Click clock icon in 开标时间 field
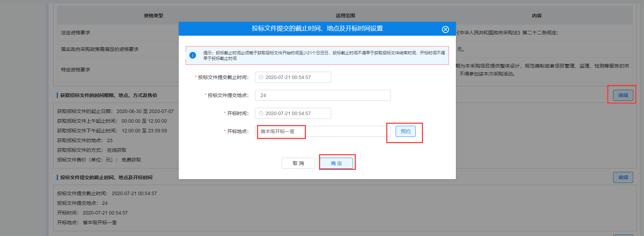Viewport: 644px width, 236px height. [x=261, y=113]
